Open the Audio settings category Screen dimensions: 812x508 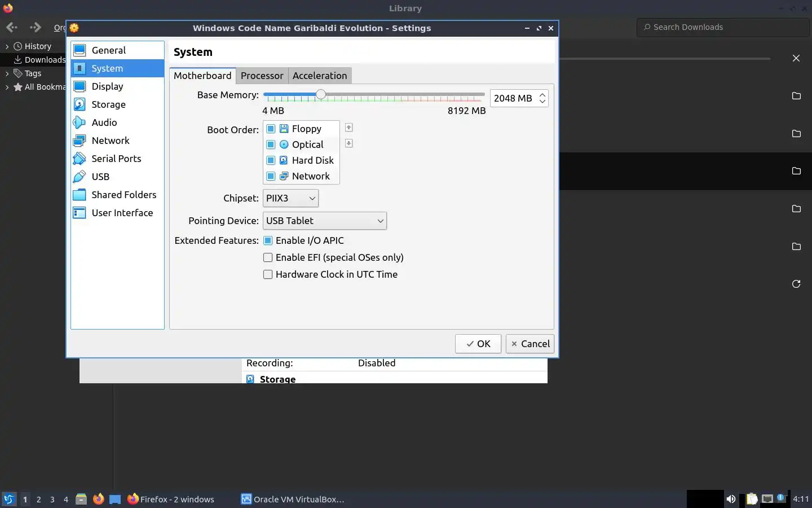[117, 122]
